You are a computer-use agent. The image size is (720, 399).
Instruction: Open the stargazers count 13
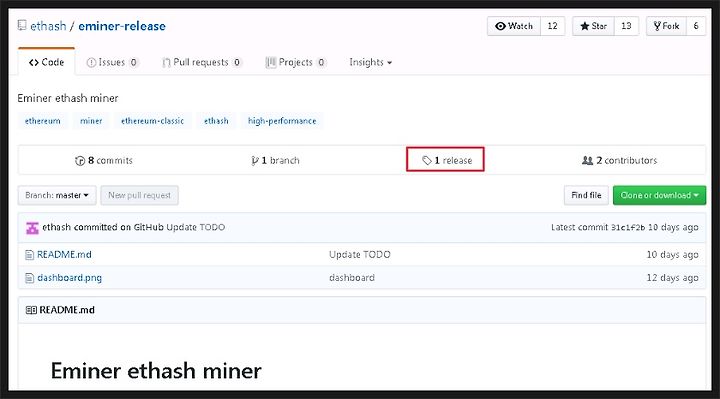(x=626, y=26)
